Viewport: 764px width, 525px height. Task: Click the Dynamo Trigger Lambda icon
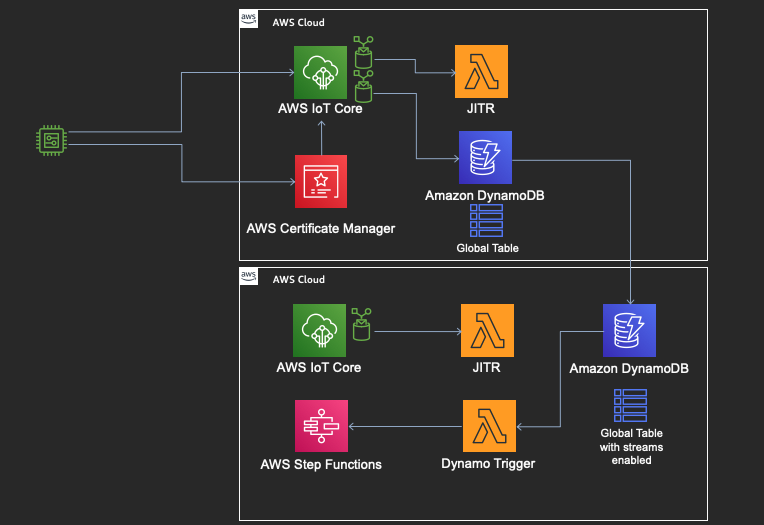[x=489, y=426]
